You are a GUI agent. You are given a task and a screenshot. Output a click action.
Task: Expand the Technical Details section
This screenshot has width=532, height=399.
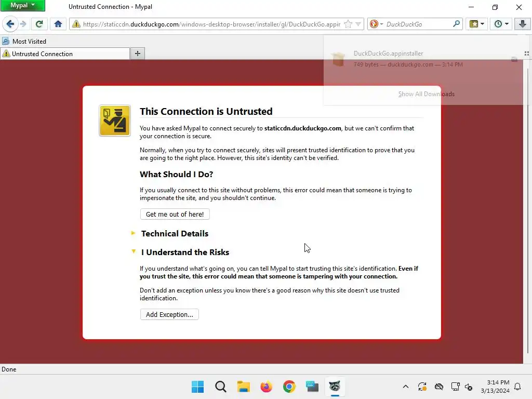click(x=175, y=233)
